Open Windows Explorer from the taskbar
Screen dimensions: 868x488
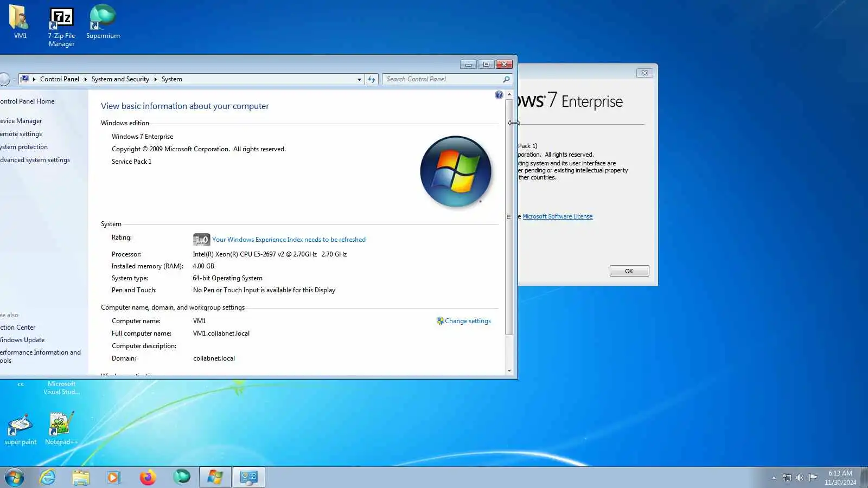pyautogui.click(x=81, y=477)
